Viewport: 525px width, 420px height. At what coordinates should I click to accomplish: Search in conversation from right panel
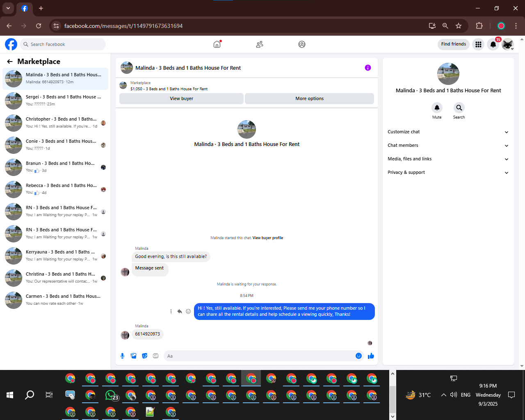(x=459, y=108)
